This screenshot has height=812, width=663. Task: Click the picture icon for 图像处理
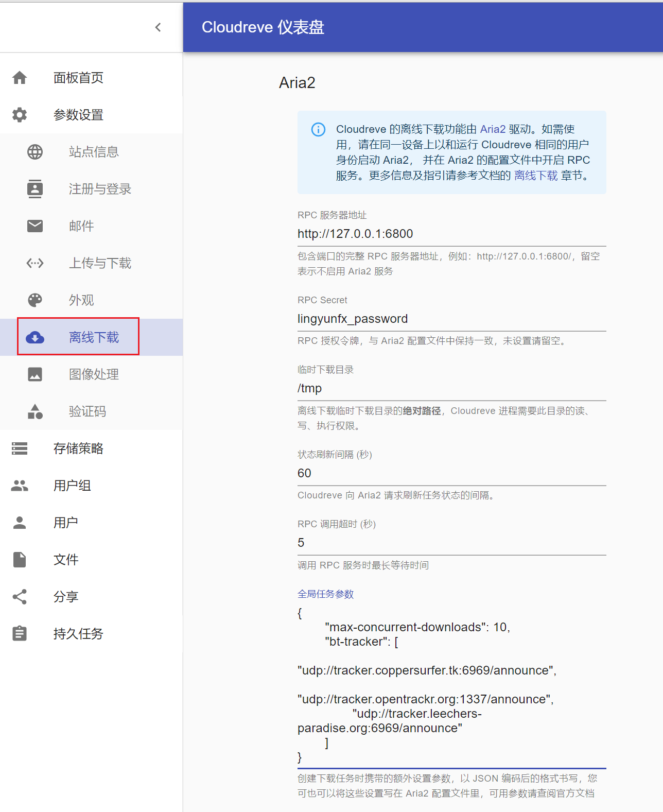coord(35,374)
